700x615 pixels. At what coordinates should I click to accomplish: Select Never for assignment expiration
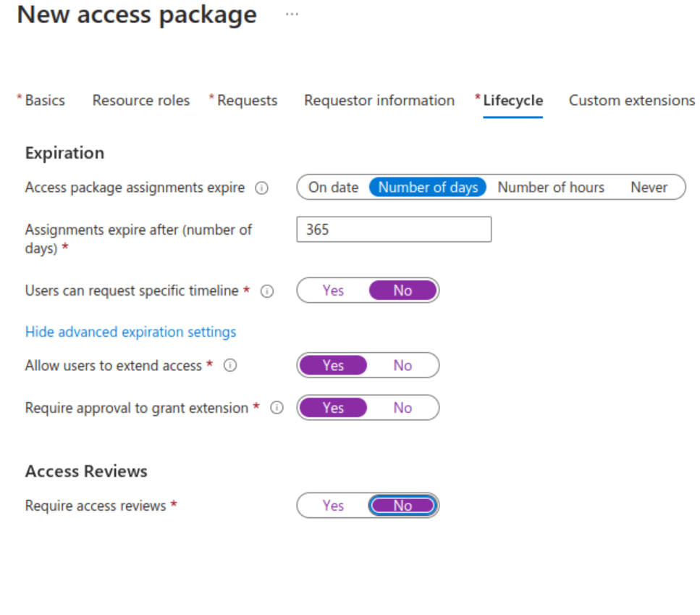pyautogui.click(x=649, y=188)
